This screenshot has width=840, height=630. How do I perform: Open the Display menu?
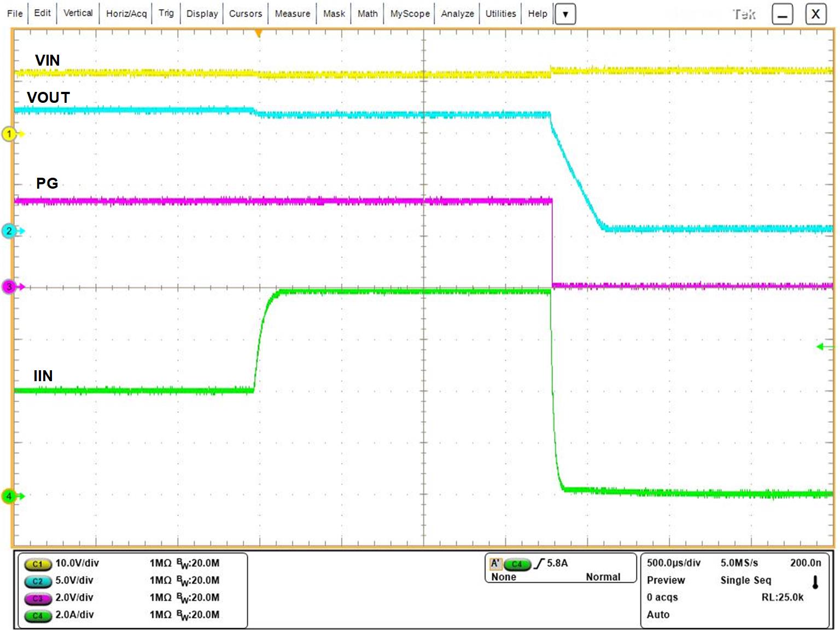(202, 13)
